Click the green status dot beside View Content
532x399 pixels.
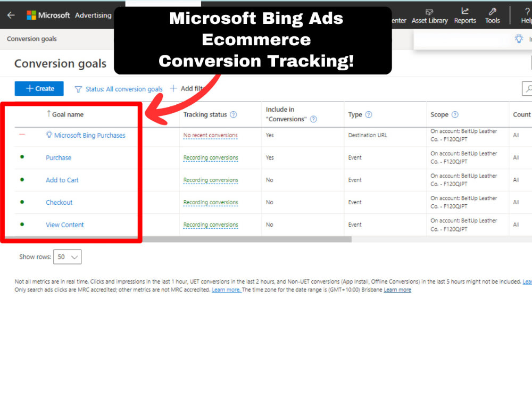point(21,224)
